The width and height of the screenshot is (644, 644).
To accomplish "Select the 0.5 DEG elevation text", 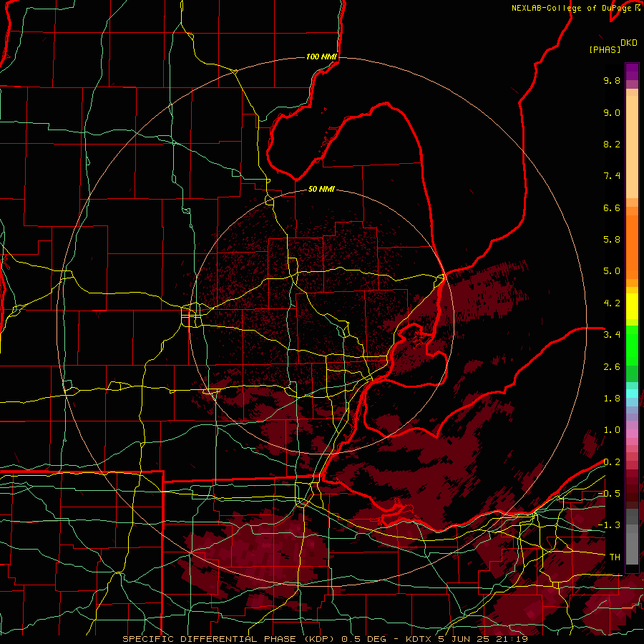I will (364, 639).
